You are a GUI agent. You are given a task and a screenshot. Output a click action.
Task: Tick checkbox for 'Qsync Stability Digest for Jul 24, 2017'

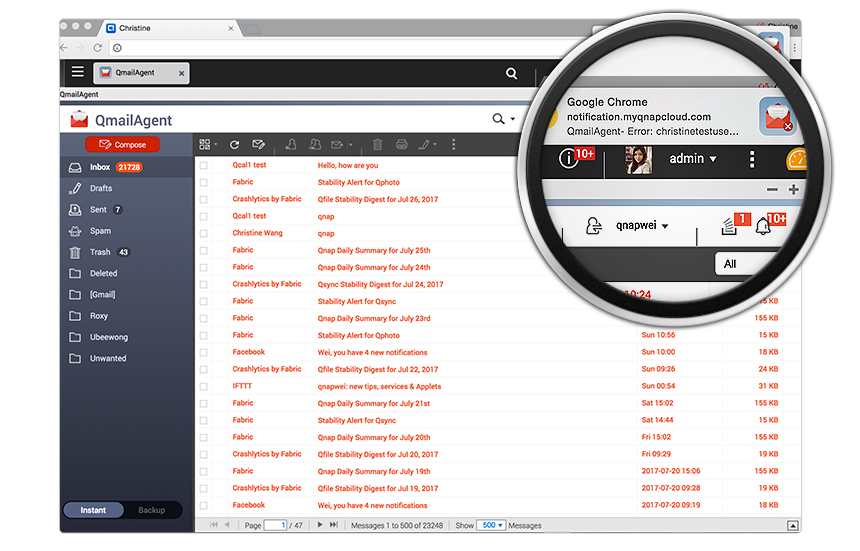tap(203, 284)
